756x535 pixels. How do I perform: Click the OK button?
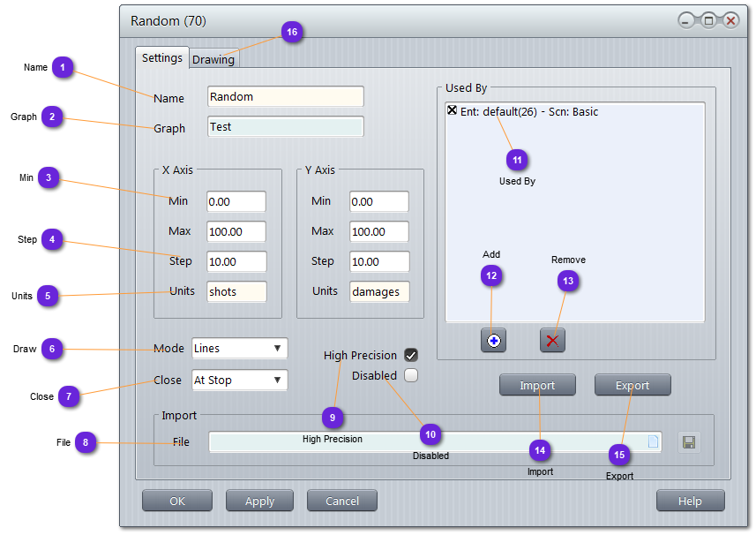coord(177,501)
